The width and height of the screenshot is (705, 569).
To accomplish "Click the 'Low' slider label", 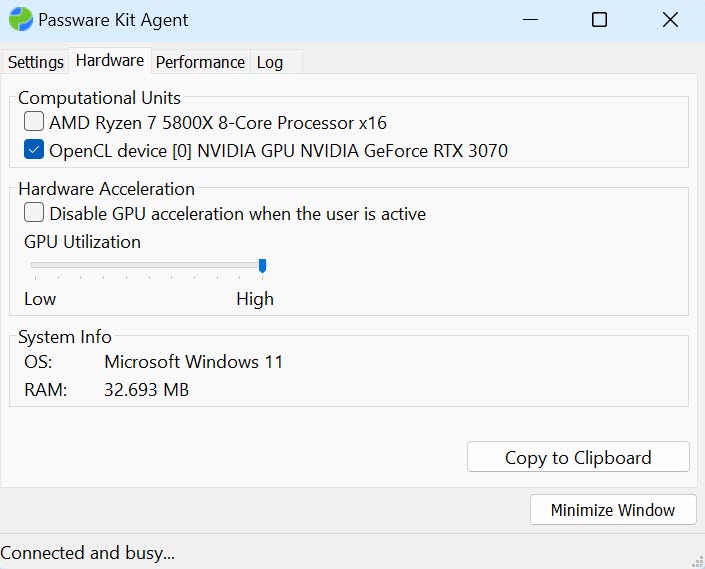I will (40, 299).
